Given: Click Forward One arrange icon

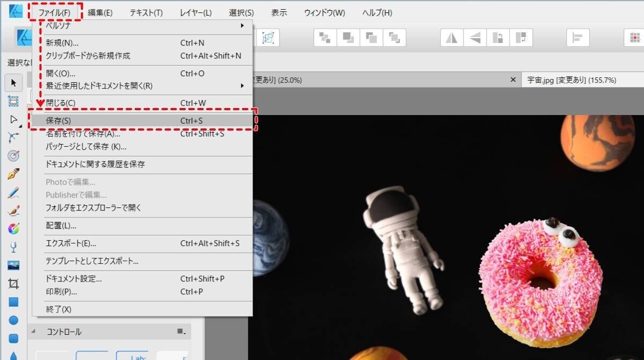Looking at the screenshot, I should [x=371, y=37].
